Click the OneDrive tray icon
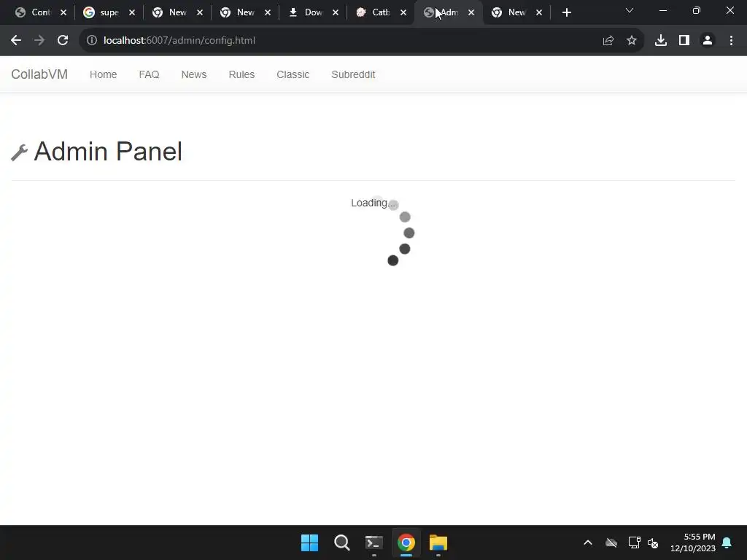Image resolution: width=747 pixels, height=560 pixels. [x=611, y=542]
